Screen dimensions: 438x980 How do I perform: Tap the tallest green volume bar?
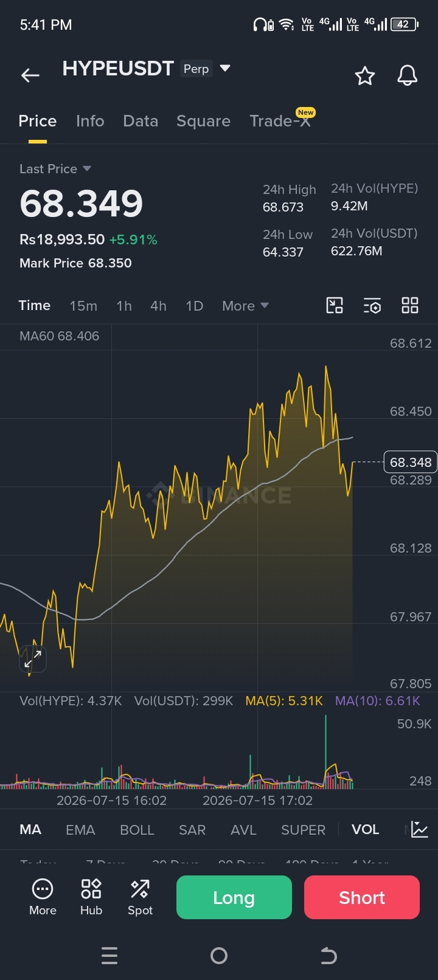(x=325, y=751)
